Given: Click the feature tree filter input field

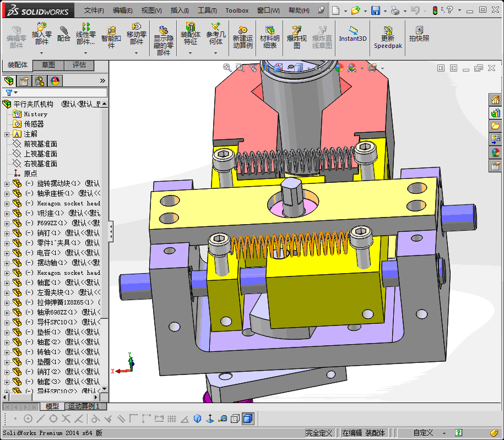Looking at the screenshot, I should tap(59, 93).
